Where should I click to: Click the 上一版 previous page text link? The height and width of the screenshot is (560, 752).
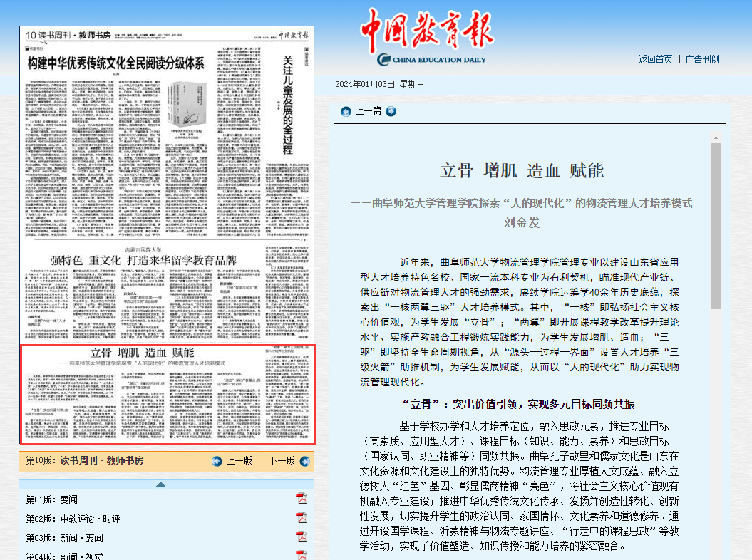(x=239, y=461)
